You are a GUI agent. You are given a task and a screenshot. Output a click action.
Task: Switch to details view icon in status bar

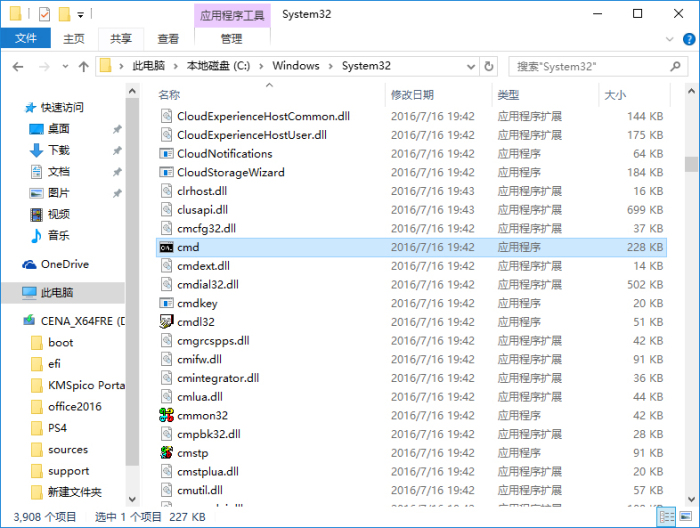click(x=667, y=517)
